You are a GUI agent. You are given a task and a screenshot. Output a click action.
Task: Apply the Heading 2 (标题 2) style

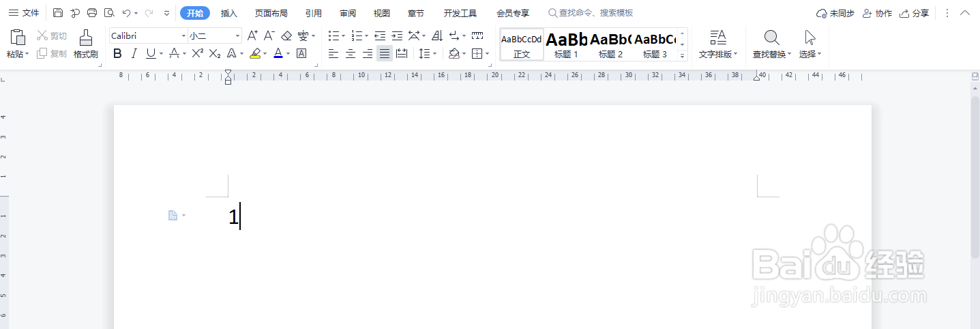point(610,44)
